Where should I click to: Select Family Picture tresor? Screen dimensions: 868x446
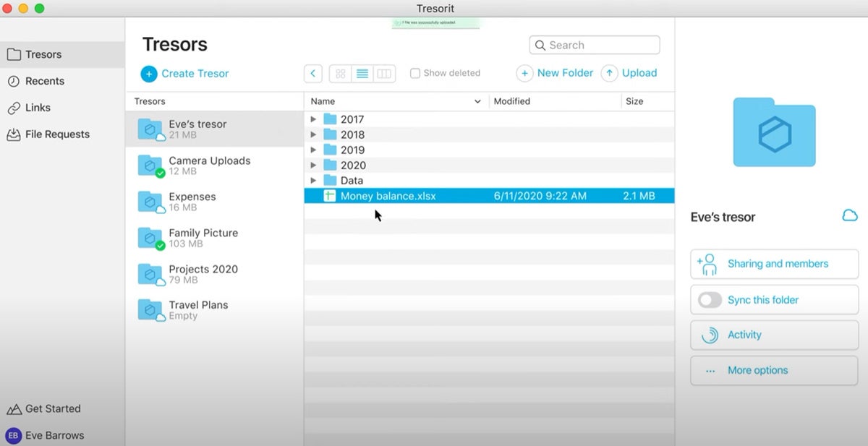click(x=214, y=238)
